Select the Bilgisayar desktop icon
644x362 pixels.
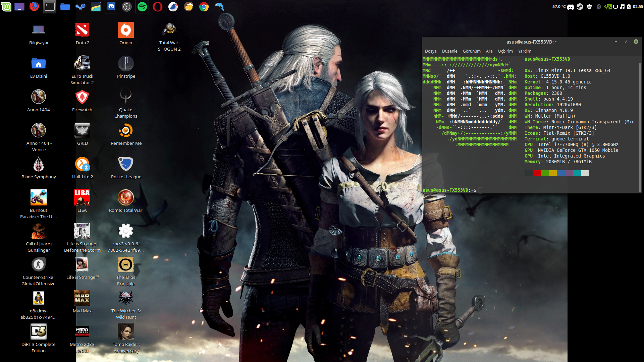[x=39, y=34]
